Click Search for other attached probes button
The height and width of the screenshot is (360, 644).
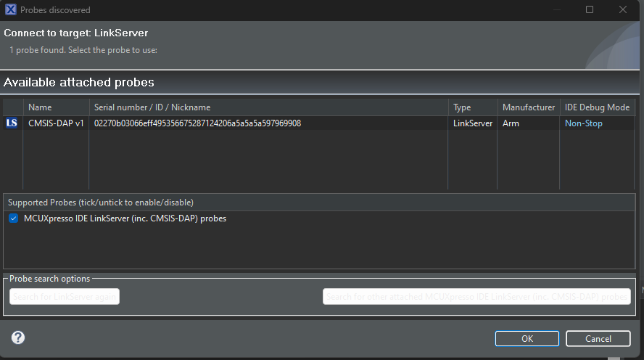476,296
